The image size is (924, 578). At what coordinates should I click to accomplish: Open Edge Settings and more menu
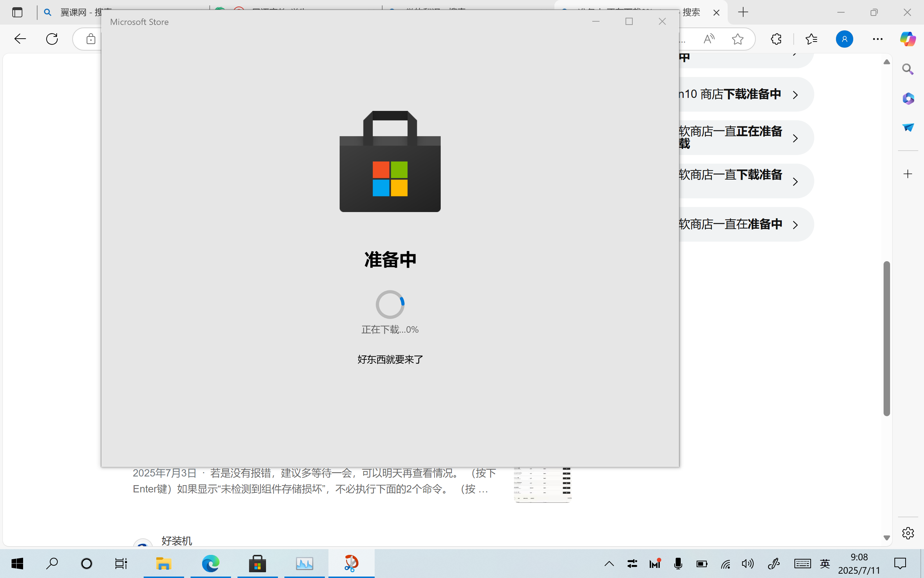click(x=877, y=39)
